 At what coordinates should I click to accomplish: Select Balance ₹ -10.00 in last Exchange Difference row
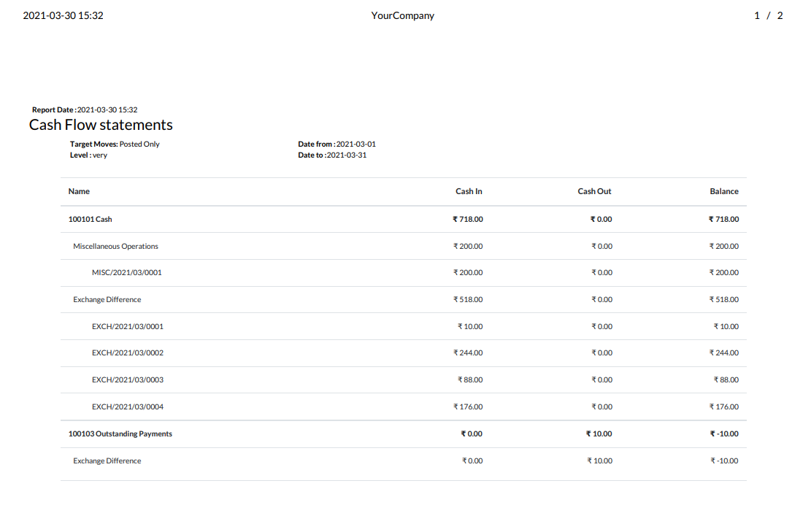[725, 460]
